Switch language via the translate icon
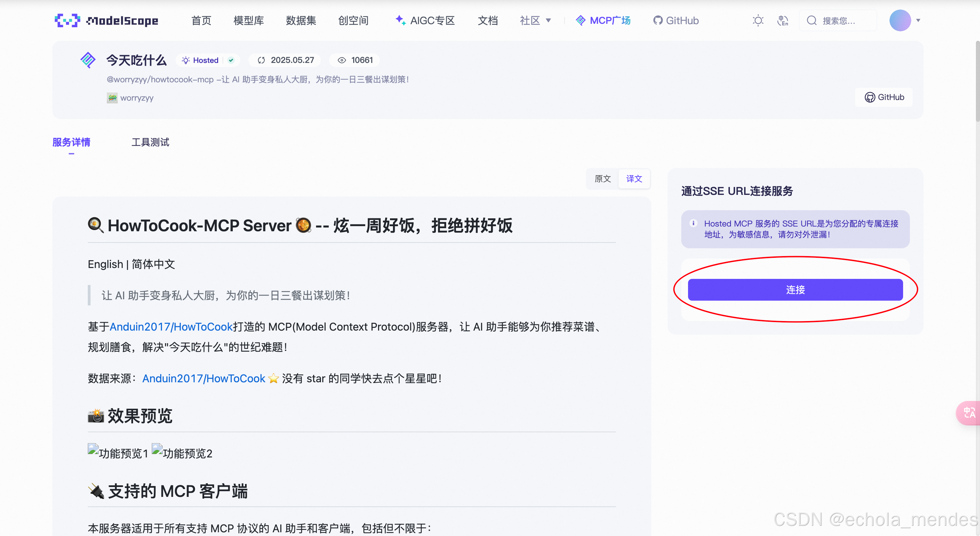Screen dimensions: 980x536 coord(783,20)
